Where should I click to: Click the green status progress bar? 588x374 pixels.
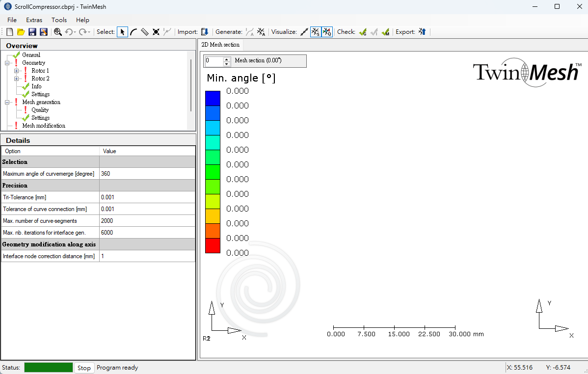[49, 368]
